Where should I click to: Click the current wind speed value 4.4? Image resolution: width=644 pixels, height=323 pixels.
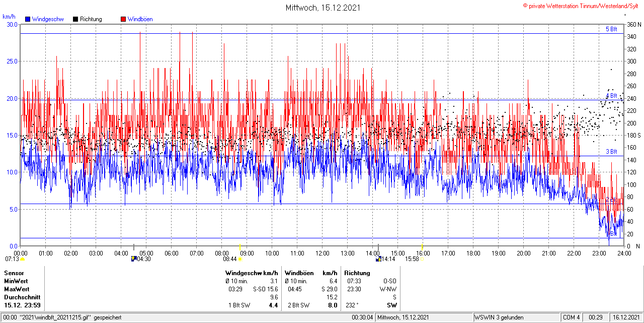click(x=273, y=305)
